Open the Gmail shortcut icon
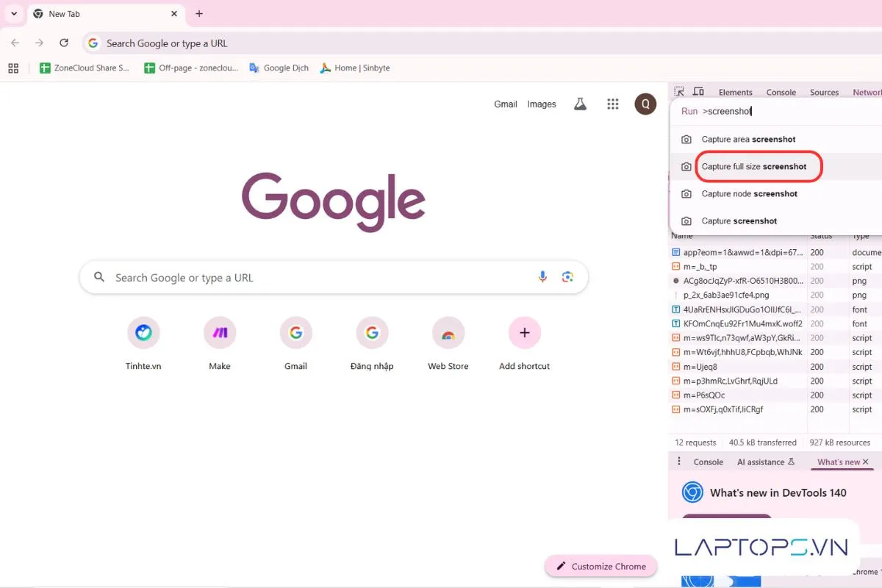The image size is (882, 588). coord(295,332)
